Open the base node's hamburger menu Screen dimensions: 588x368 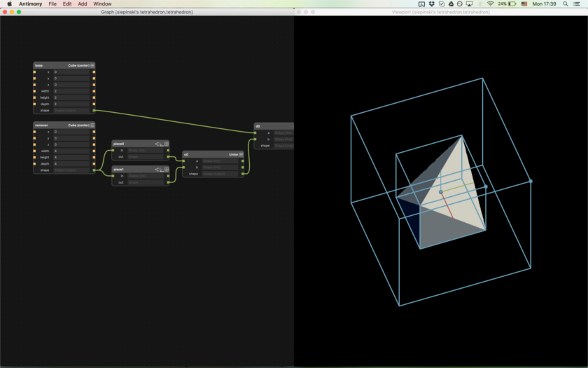(x=92, y=65)
